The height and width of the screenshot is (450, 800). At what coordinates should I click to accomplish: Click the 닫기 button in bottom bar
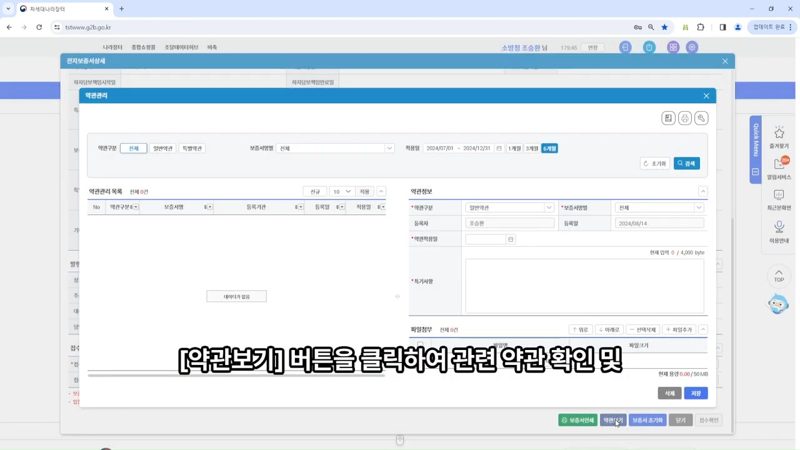coord(681,420)
